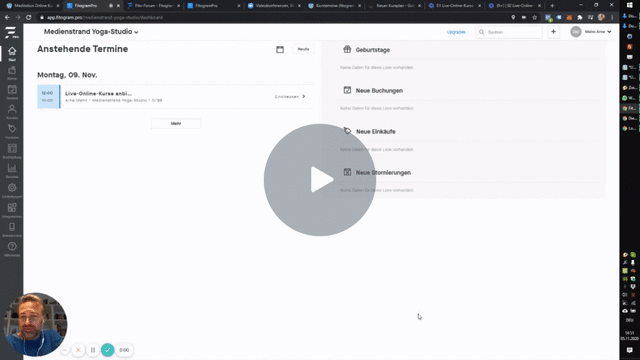Open the user account dropdown menu

coord(591,32)
